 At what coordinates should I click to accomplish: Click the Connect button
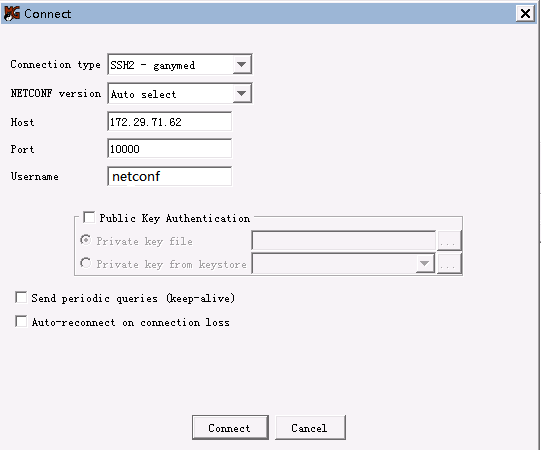(230, 428)
